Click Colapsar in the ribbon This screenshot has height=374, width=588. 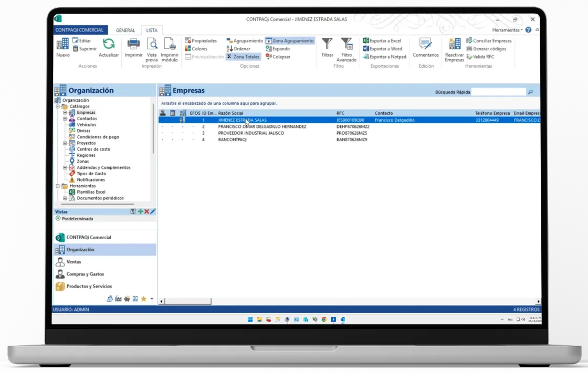click(278, 57)
